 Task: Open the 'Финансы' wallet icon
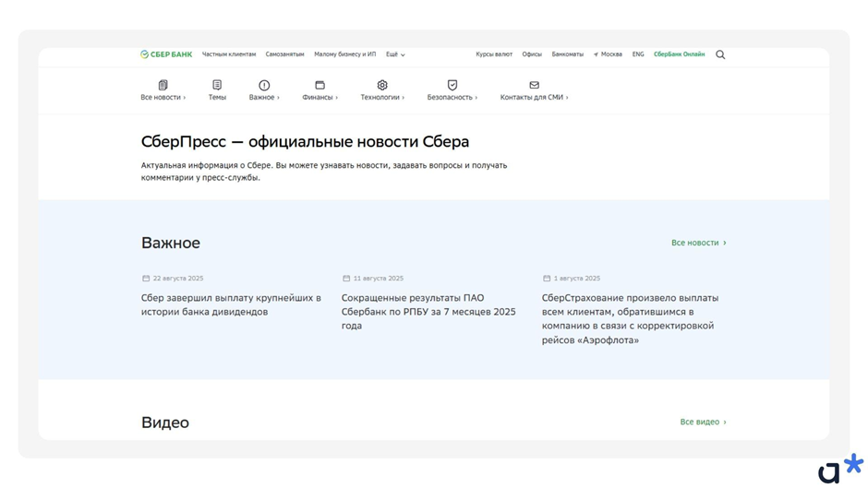(319, 85)
